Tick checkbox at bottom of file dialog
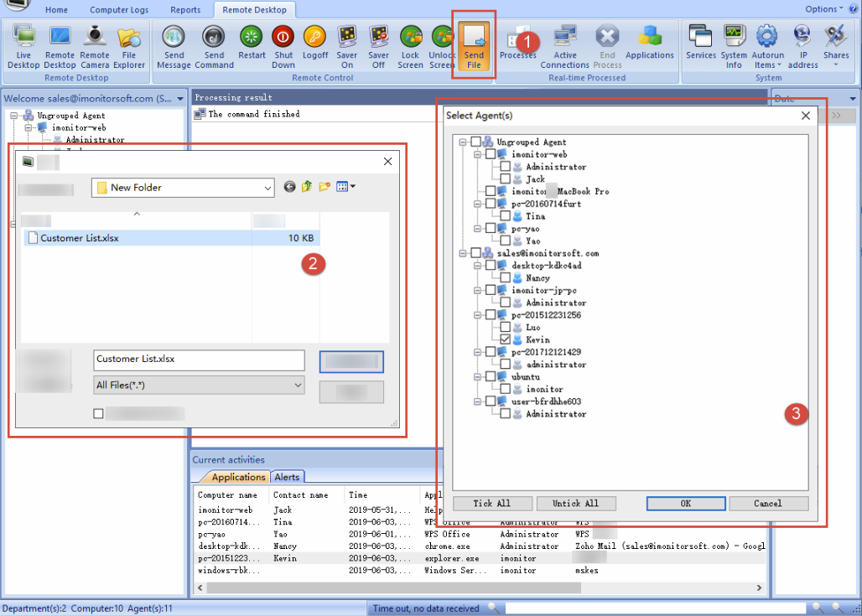This screenshot has height=616, width=862. (98, 413)
